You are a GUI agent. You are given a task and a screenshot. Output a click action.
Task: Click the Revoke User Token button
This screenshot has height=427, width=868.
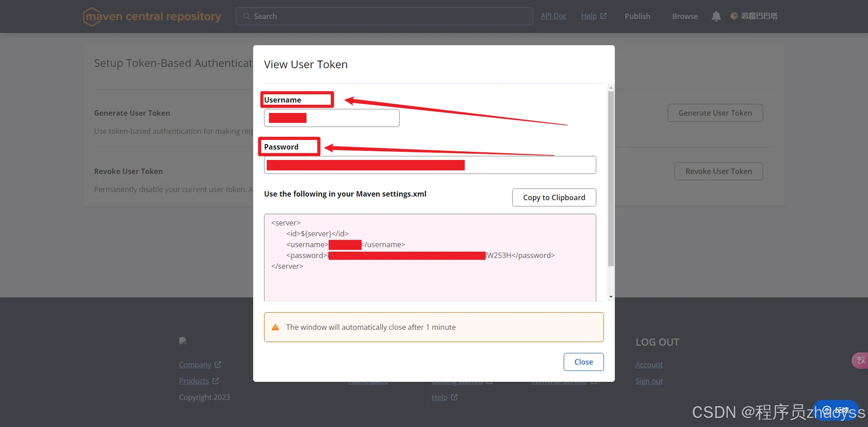pyautogui.click(x=718, y=171)
